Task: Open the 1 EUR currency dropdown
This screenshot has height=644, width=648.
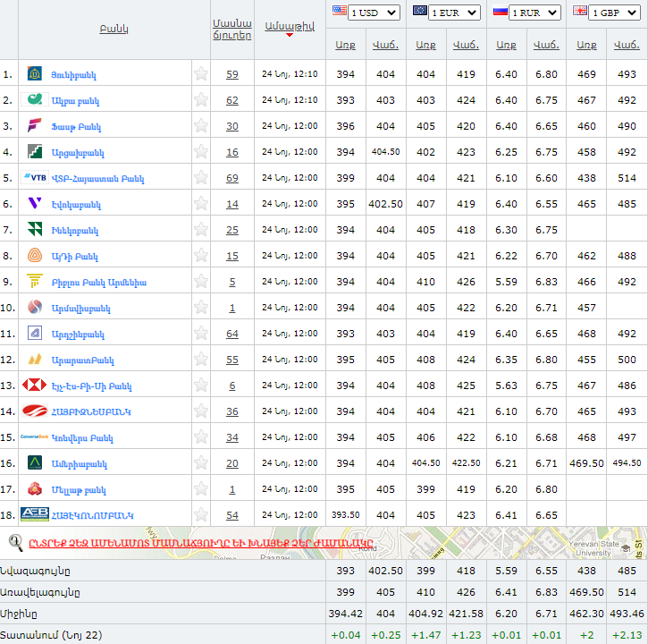Action: click(454, 13)
